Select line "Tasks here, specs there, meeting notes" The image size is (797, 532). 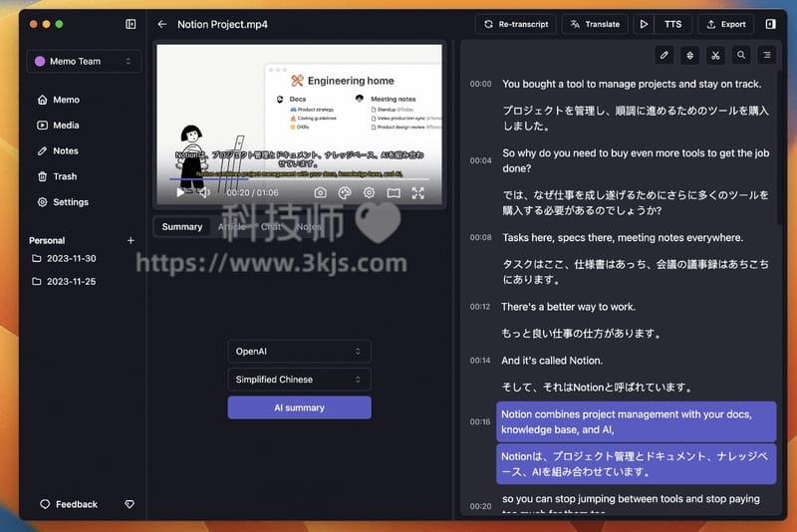point(623,237)
